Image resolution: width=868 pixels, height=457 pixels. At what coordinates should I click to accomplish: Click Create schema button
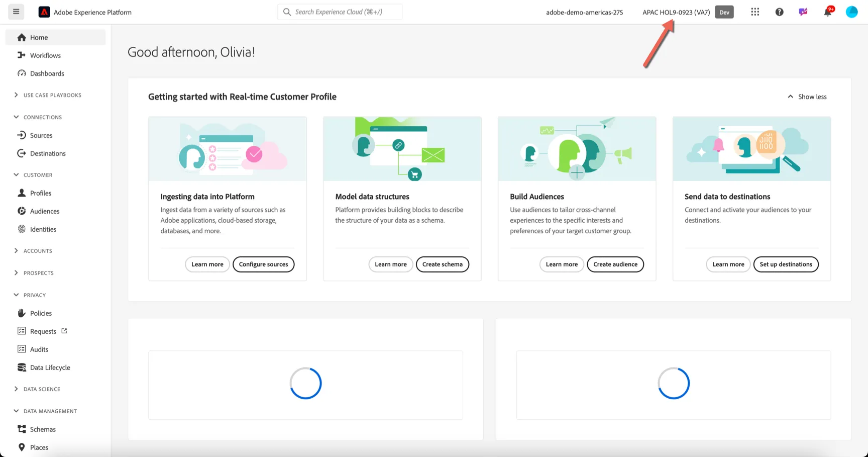point(443,264)
